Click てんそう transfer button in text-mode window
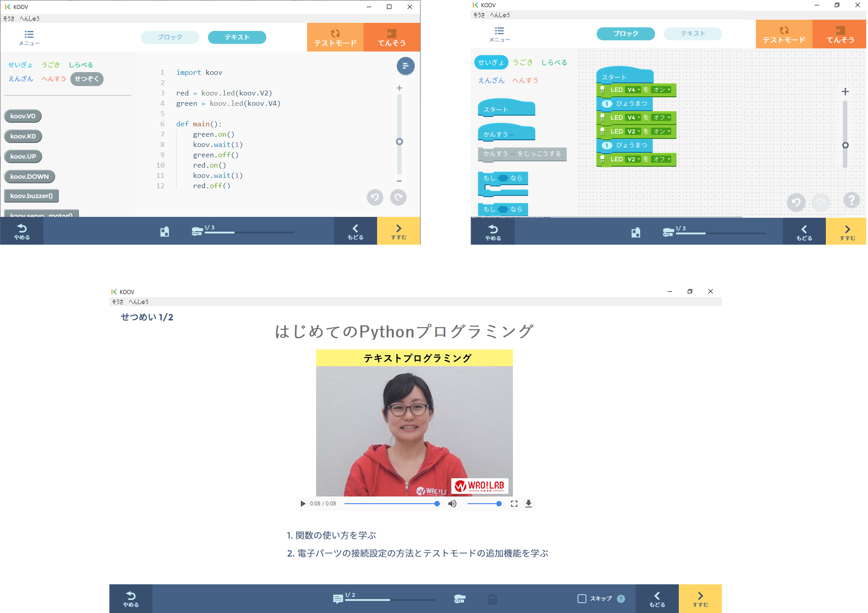Screen dimensions: 868x613 click(392, 38)
